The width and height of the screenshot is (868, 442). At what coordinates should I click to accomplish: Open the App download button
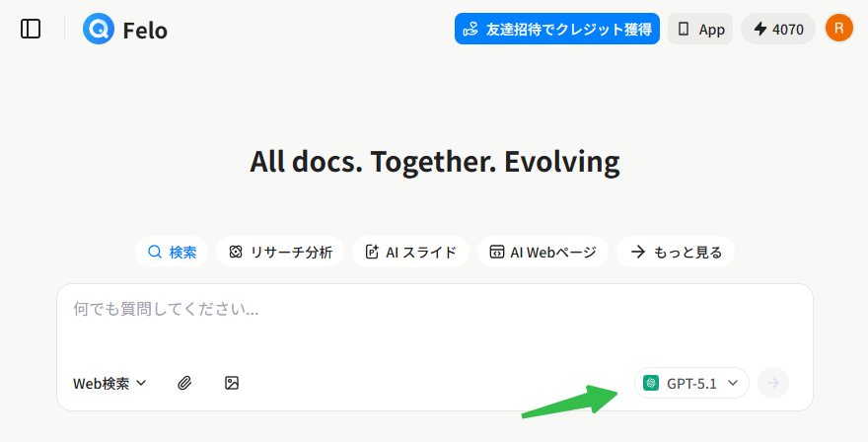tap(700, 29)
